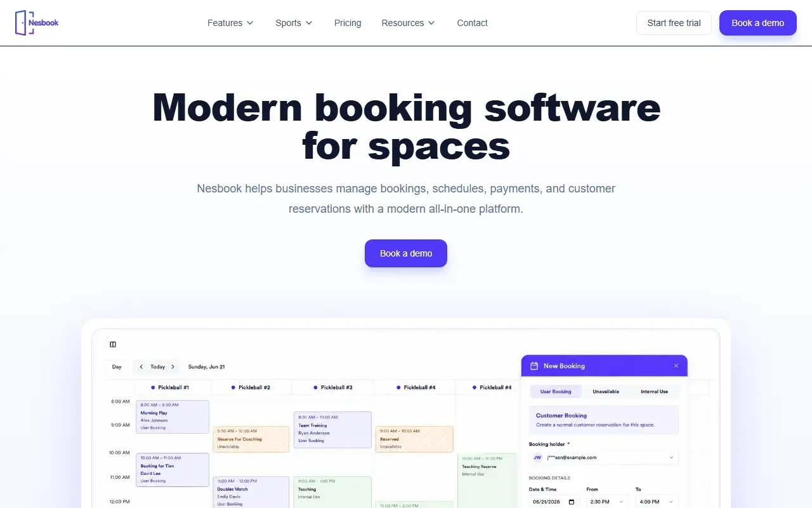Viewport: 812px width, 508px height.
Task: Close the New Booking dialog
Action: 676,366
